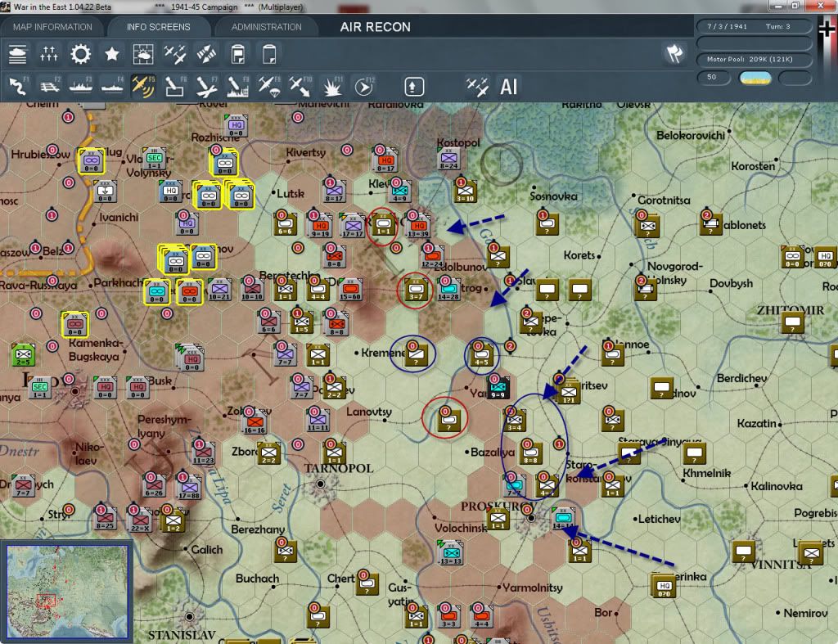Select the red 16=16 unit near Zolochev

point(255,423)
